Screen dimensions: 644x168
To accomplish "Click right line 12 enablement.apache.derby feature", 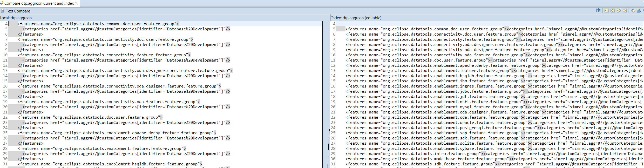I will [x=445, y=65].
